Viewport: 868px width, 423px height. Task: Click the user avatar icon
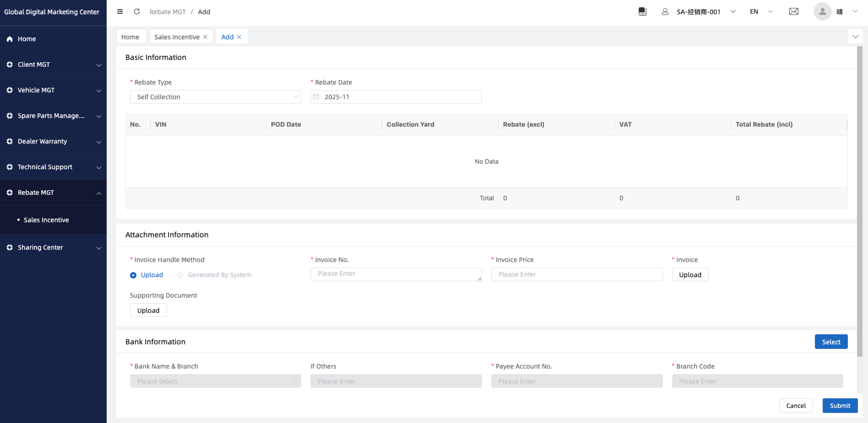click(x=822, y=12)
